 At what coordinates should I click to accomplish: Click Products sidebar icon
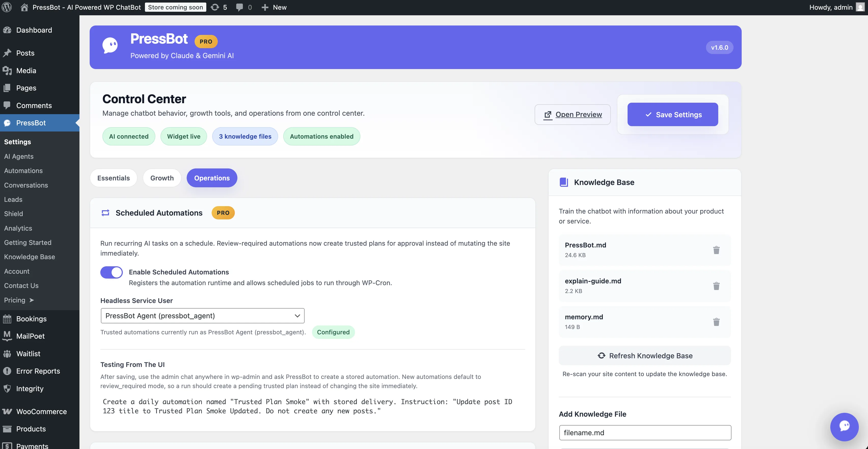click(x=7, y=429)
